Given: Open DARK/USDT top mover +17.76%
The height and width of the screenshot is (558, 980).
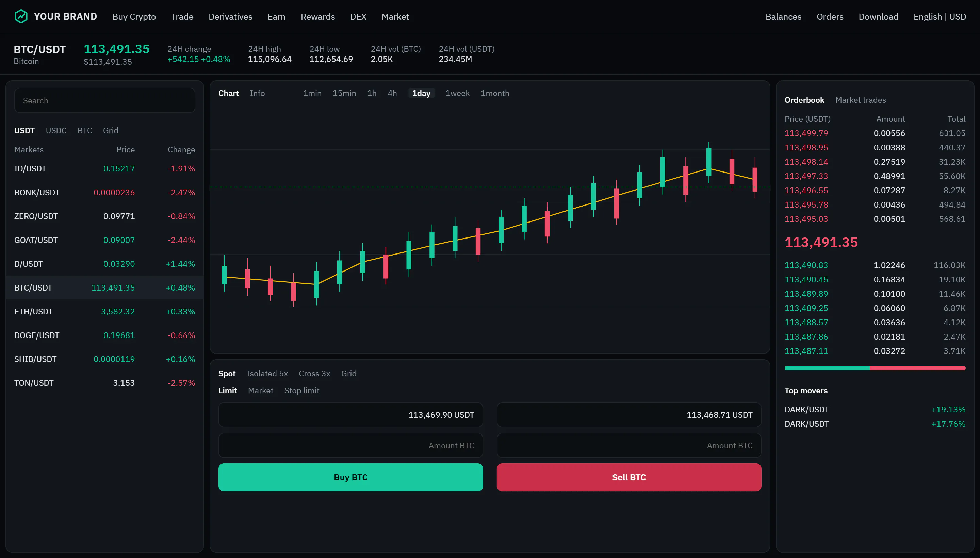Looking at the screenshot, I should point(875,424).
